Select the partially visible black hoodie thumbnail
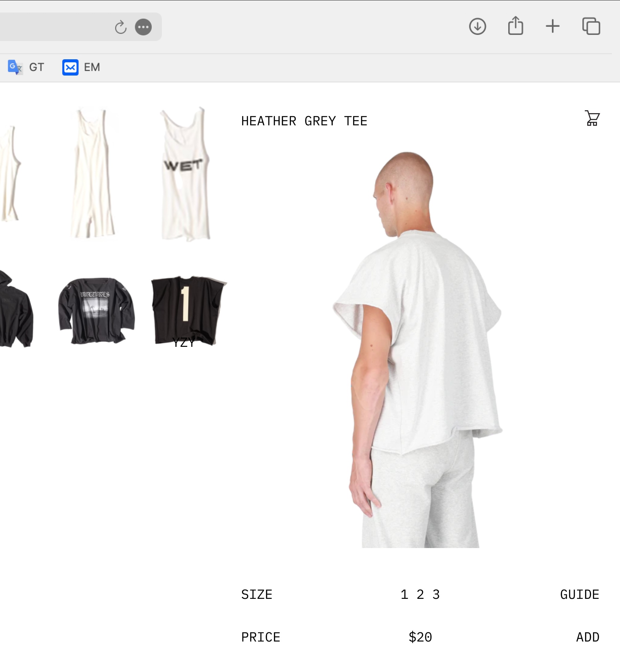 16,310
